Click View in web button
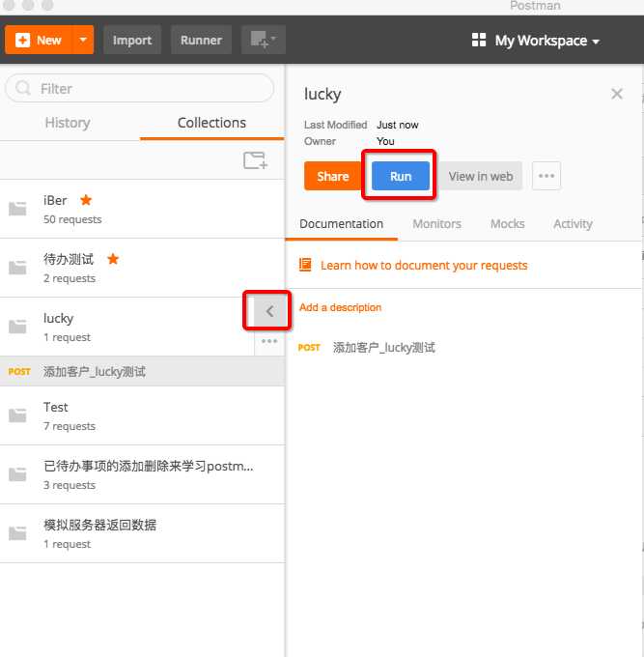 [x=481, y=176]
